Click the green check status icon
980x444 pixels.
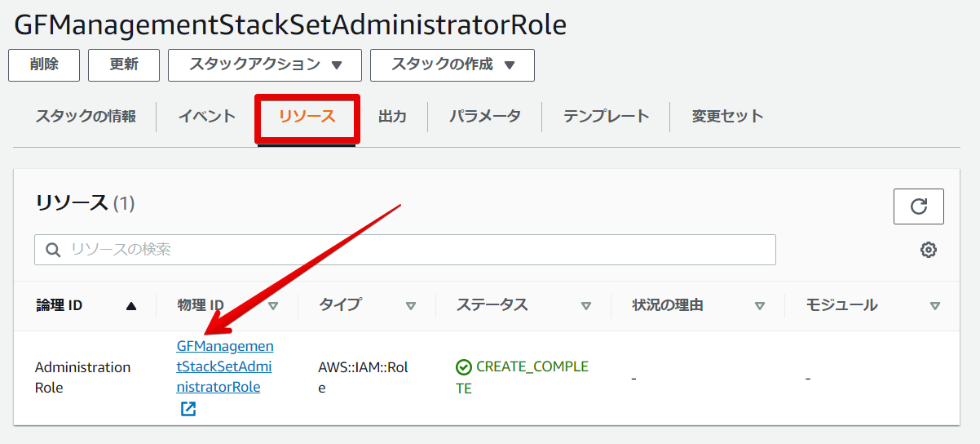click(x=464, y=367)
